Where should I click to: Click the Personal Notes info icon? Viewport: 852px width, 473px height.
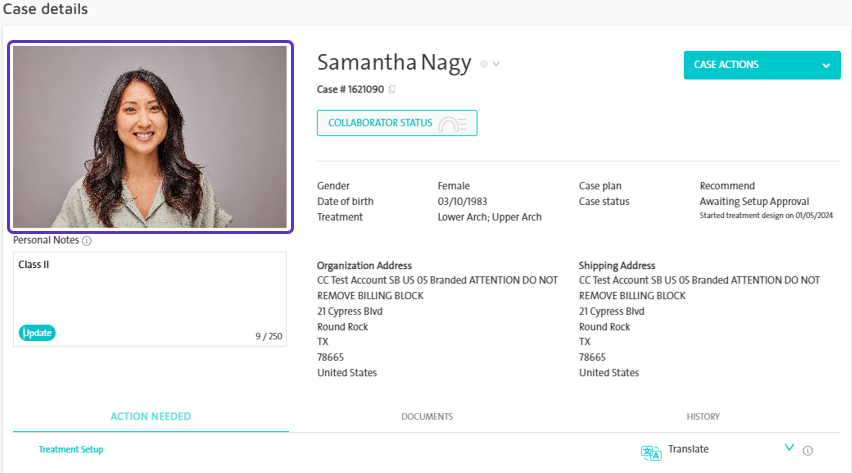pos(87,241)
